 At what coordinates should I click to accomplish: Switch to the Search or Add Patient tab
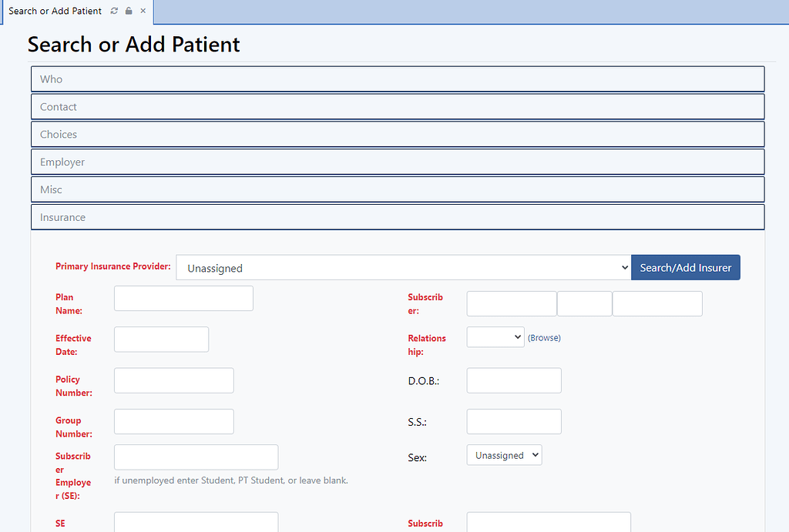click(55, 11)
